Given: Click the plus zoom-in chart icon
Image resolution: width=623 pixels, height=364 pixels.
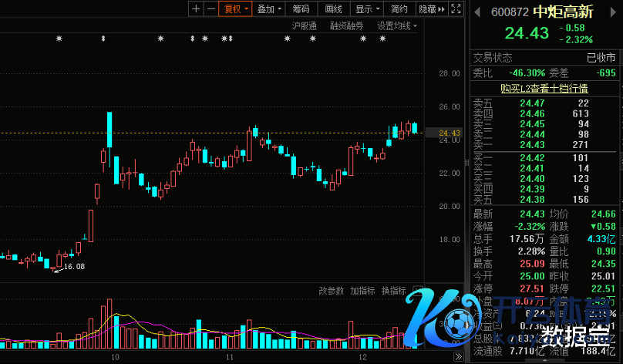Looking at the screenshot, I should click(196, 9).
